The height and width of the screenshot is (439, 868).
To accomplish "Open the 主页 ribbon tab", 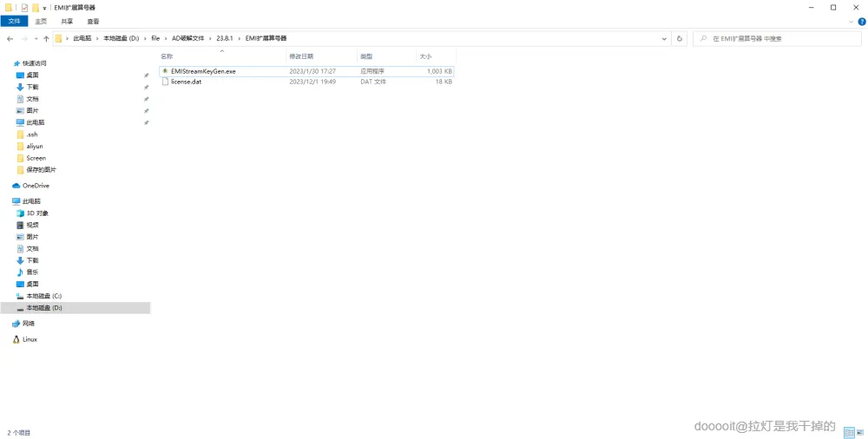I will (41, 21).
